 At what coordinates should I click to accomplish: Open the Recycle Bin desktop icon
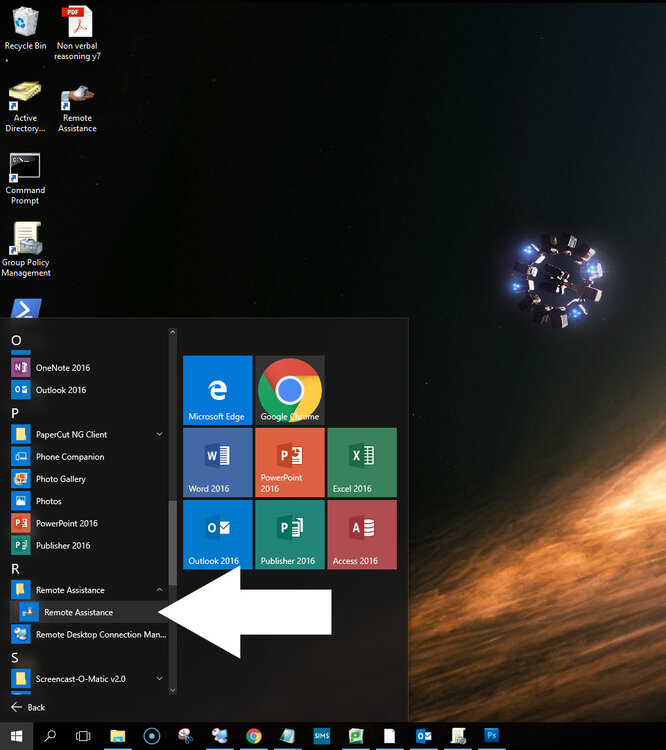point(25,28)
